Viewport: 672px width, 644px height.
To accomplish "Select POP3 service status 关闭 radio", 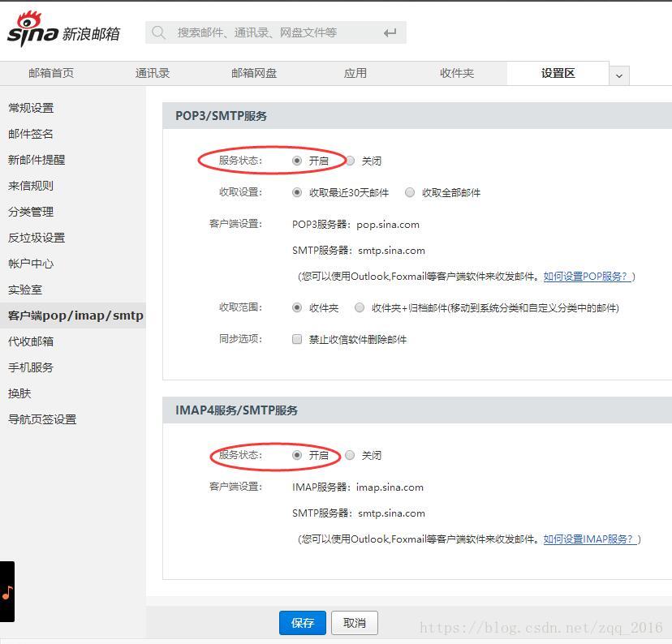I will (350, 161).
